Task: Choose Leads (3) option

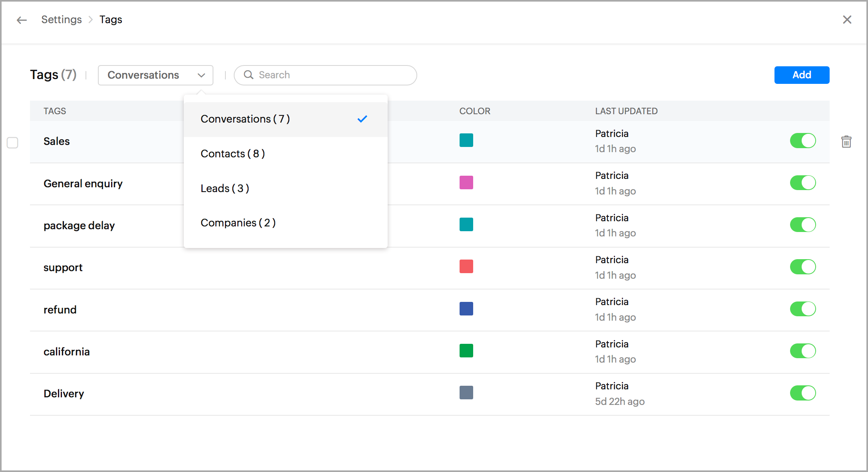Action: [x=225, y=188]
